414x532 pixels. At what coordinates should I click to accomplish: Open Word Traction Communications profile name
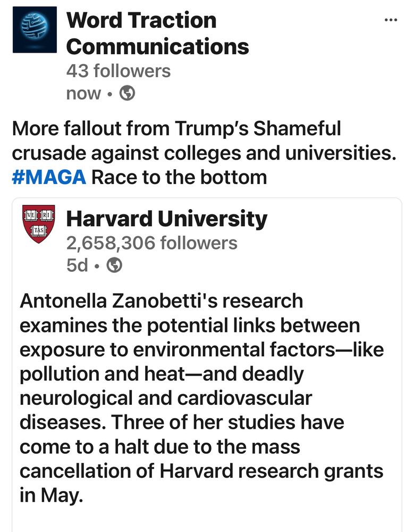[158, 33]
